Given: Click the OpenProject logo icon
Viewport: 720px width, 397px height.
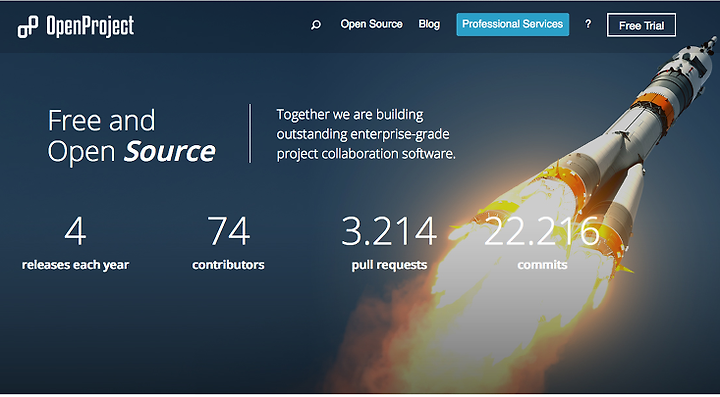Looking at the screenshot, I should click(28, 27).
